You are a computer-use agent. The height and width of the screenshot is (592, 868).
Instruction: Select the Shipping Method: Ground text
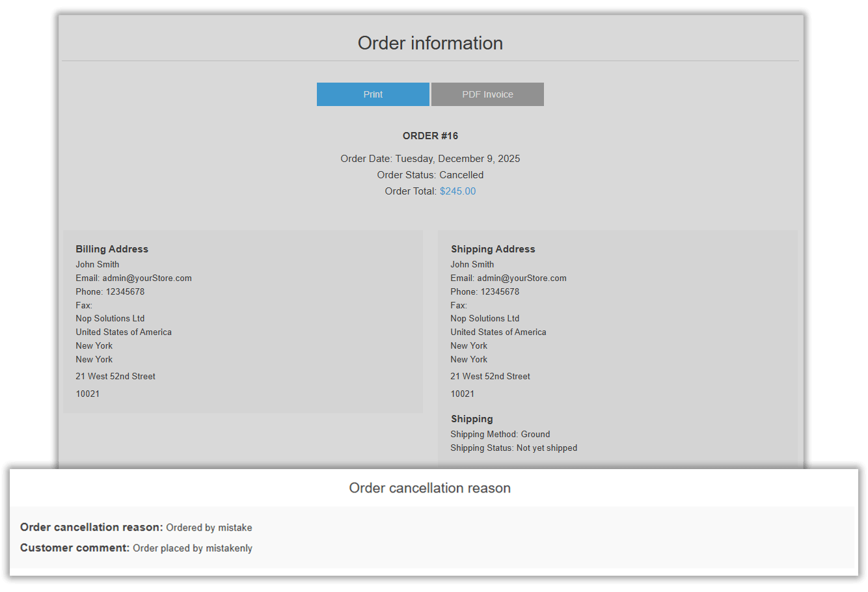coord(500,434)
